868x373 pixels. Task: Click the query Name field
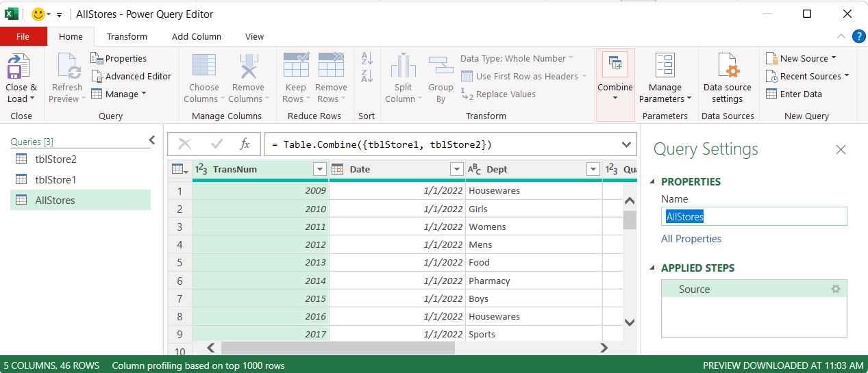click(754, 216)
